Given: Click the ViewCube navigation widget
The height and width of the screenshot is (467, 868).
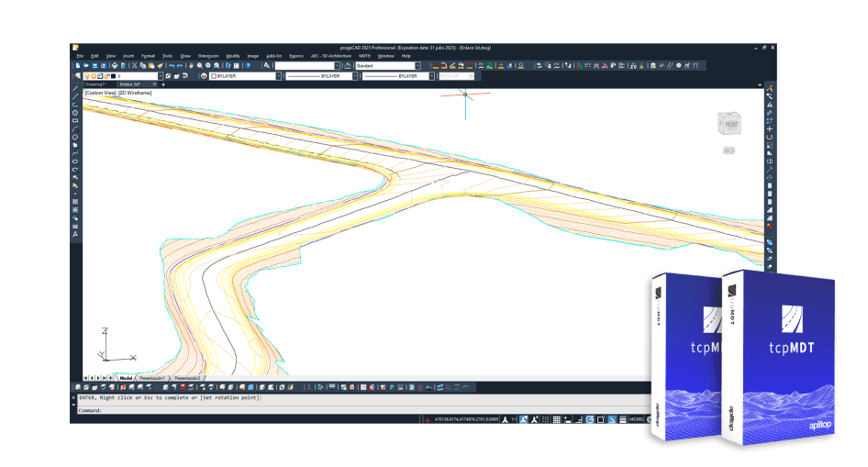Looking at the screenshot, I should pyautogui.click(x=730, y=124).
